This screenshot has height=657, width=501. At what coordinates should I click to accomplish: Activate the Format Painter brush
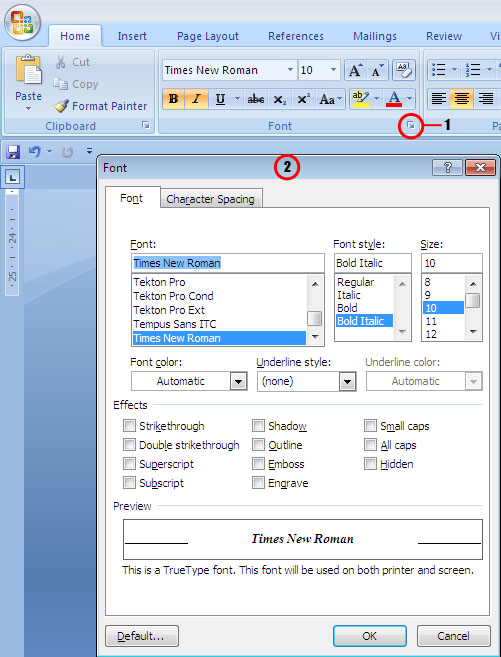coord(61,106)
